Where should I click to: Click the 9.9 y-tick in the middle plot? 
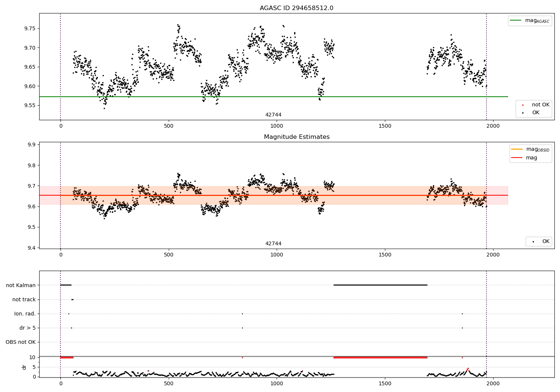pyautogui.click(x=31, y=145)
